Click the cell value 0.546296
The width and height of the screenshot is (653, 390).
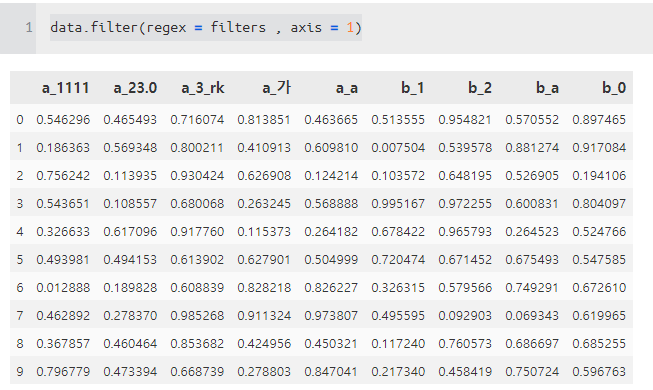63,120
